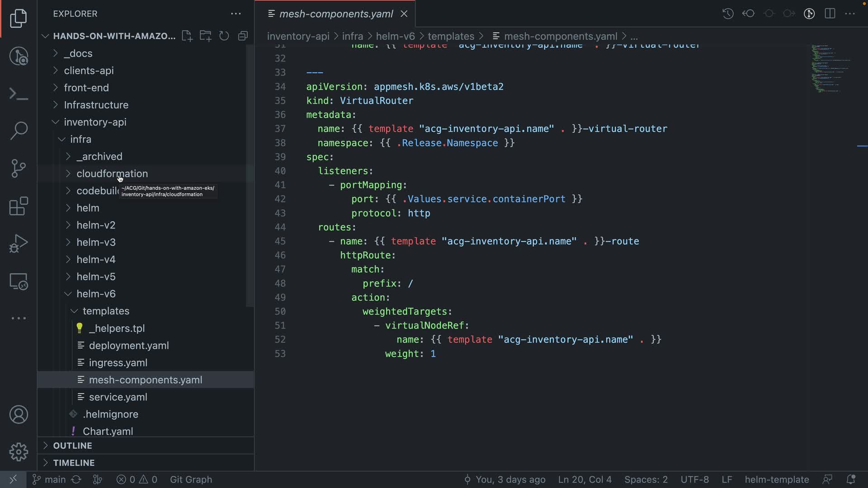Screen dimensions: 868x488
Task: Click the New File icon in Explorer
Action: (187, 36)
